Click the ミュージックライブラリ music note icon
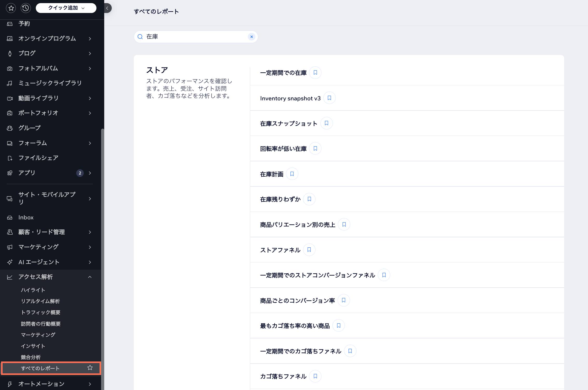Image resolution: width=588 pixels, height=390 pixels. coord(10,83)
